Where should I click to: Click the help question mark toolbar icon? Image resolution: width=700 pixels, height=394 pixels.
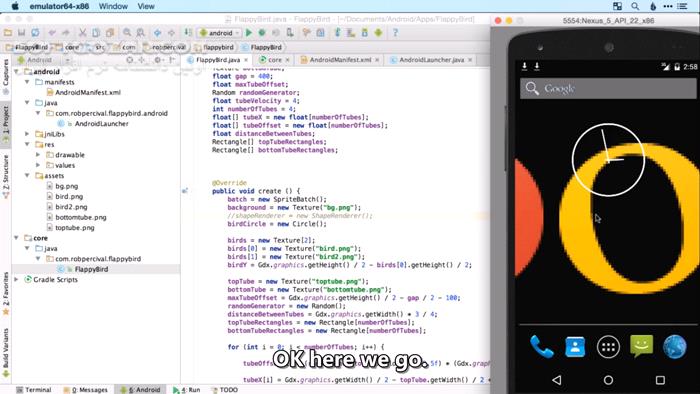[x=395, y=33]
